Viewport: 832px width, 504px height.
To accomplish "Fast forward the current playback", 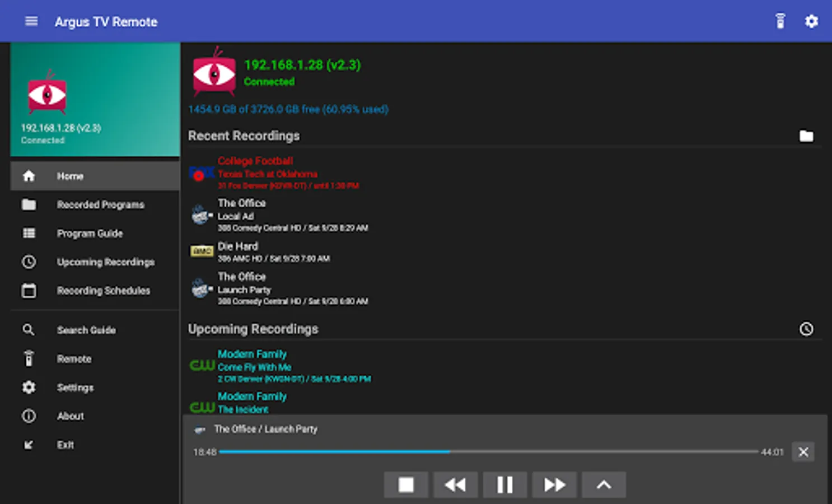I will (554, 485).
